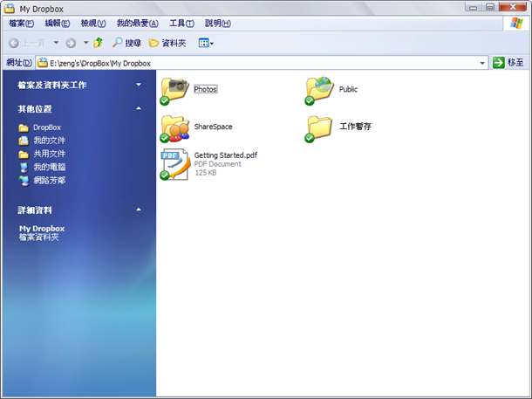This screenshot has height=399, width=532.
Task: Click the 其他位置 panel header text
Action: tap(35, 109)
